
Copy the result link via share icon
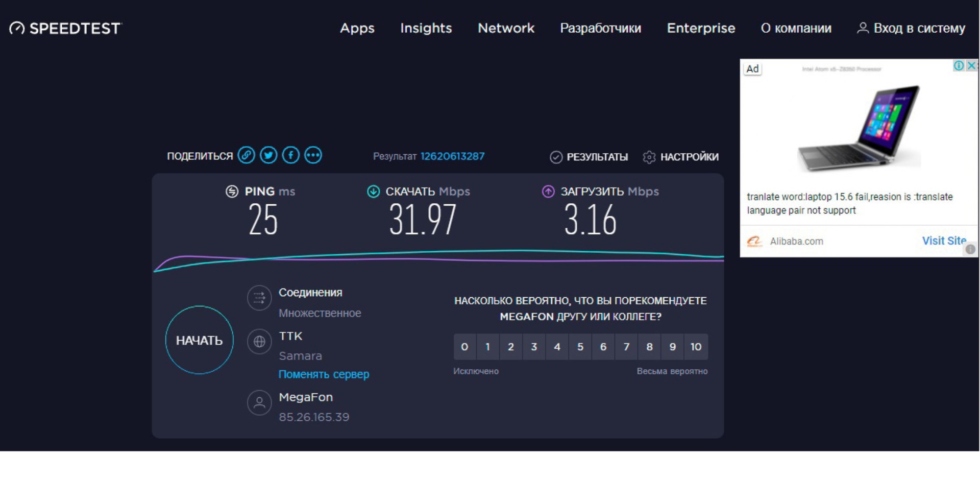pyautogui.click(x=247, y=155)
